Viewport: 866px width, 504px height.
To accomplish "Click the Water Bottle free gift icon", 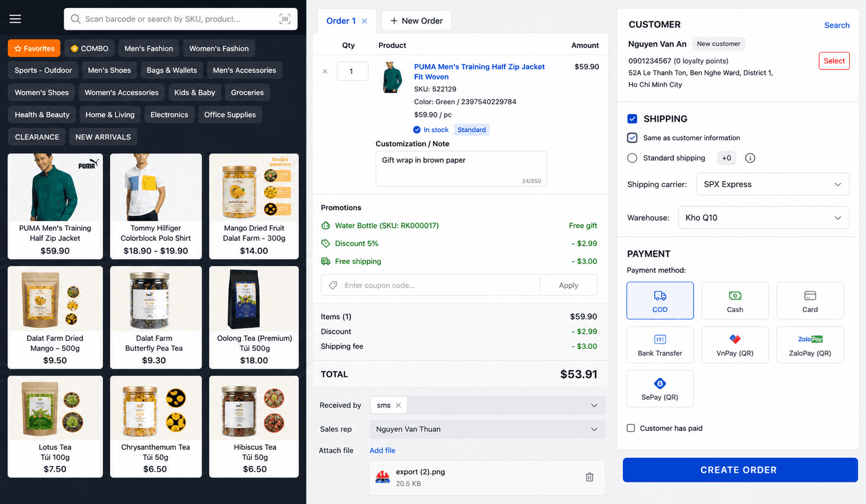I will [326, 225].
